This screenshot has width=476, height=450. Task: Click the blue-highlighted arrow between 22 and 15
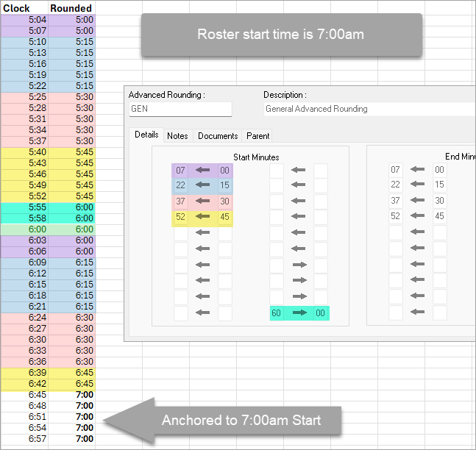(203, 185)
